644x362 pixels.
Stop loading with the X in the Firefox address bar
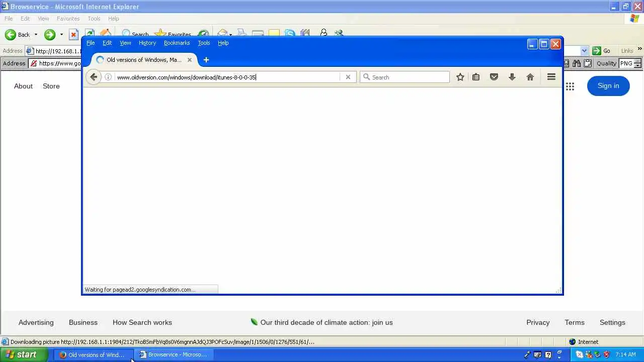pos(348,77)
